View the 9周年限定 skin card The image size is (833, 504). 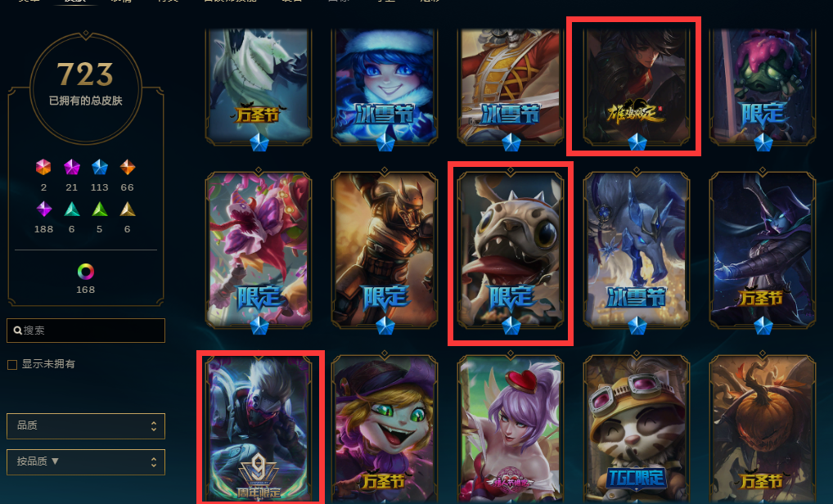pyautogui.click(x=259, y=429)
